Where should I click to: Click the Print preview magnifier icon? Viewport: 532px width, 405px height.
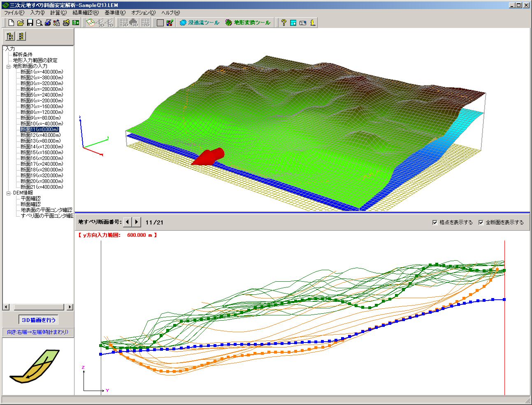click(39, 23)
